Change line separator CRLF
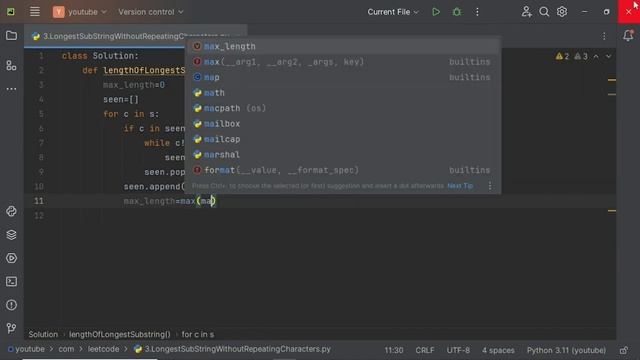 [x=425, y=350]
